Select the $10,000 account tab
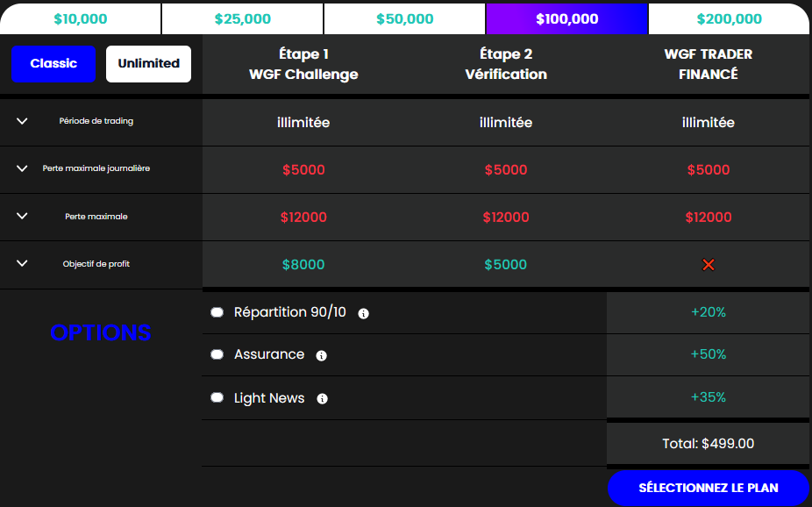 tap(81, 18)
